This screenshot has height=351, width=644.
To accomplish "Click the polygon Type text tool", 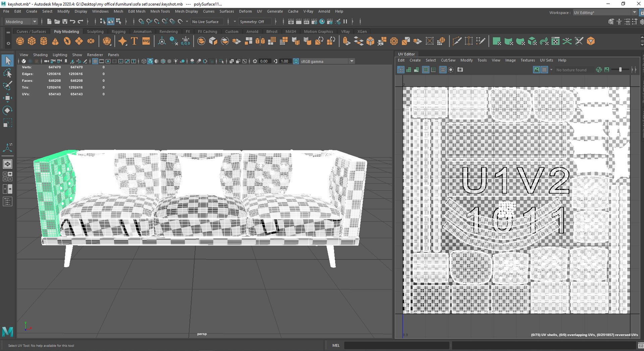I will [x=134, y=41].
